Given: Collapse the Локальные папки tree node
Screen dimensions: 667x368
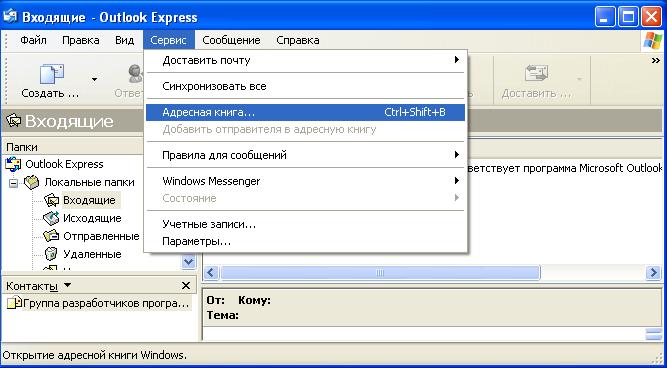Looking at the screenshot, I should 14,184.
